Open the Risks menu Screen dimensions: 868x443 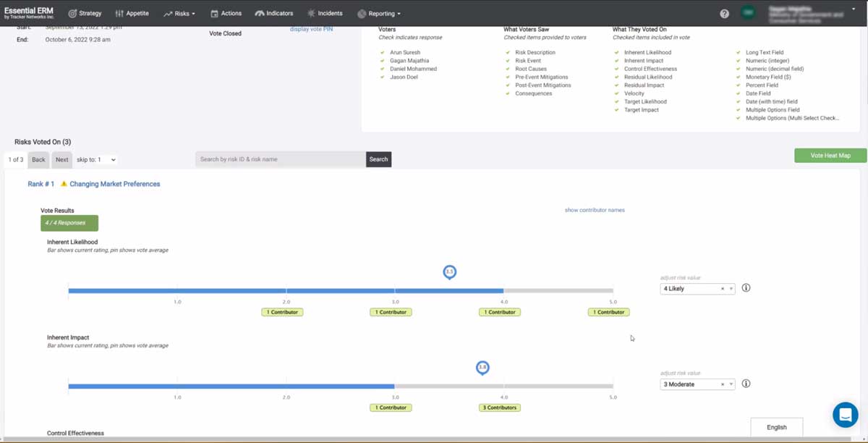pyautogui.click(x=179, y=13)
